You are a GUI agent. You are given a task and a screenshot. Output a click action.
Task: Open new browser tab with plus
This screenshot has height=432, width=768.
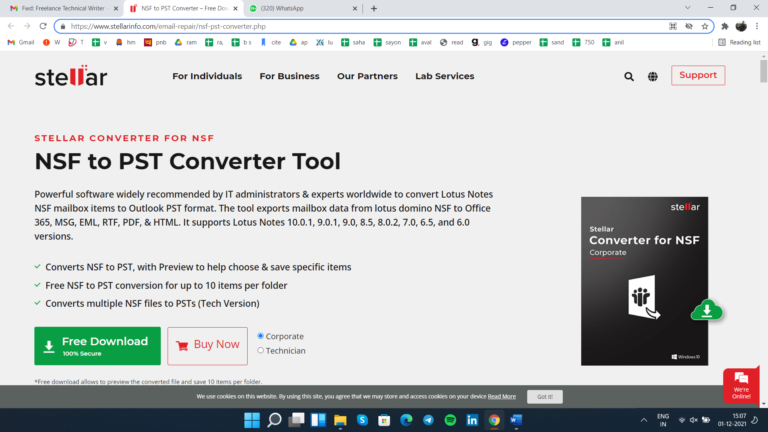[374, 8]
